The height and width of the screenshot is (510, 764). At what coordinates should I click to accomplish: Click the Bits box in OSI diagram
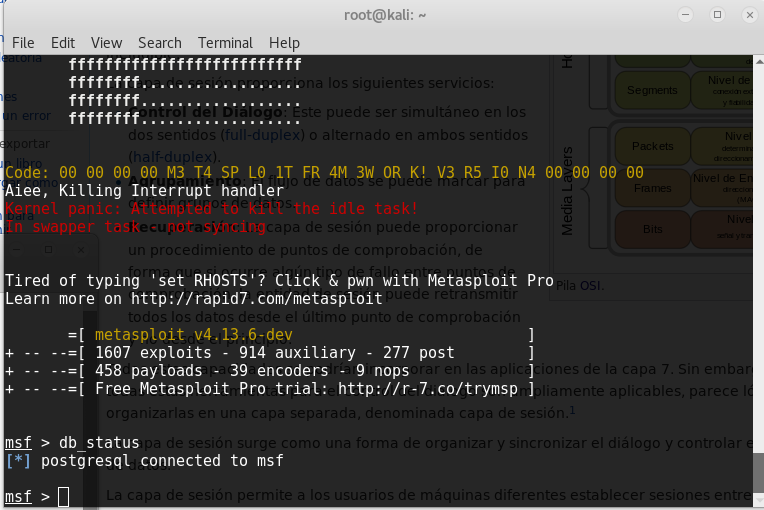(x=652, y=230)
